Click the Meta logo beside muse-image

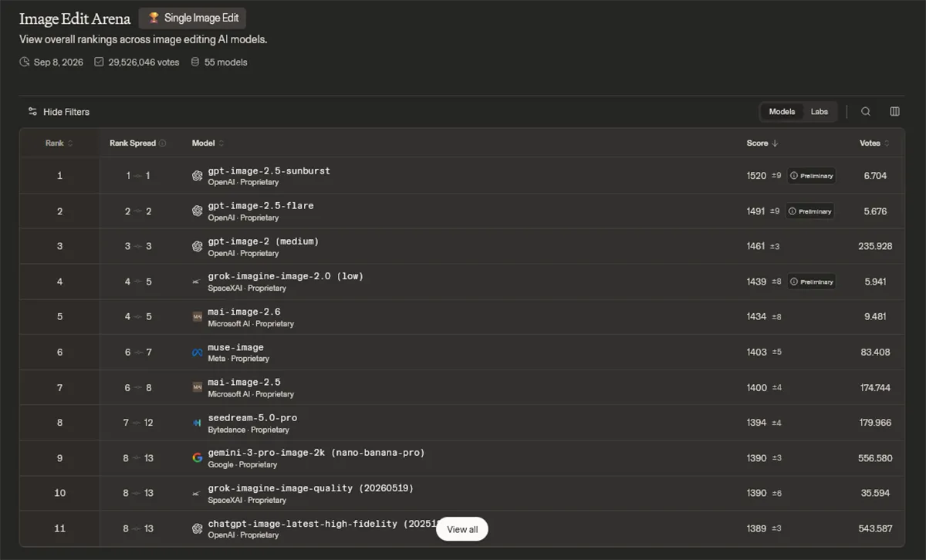click(198, 353)
